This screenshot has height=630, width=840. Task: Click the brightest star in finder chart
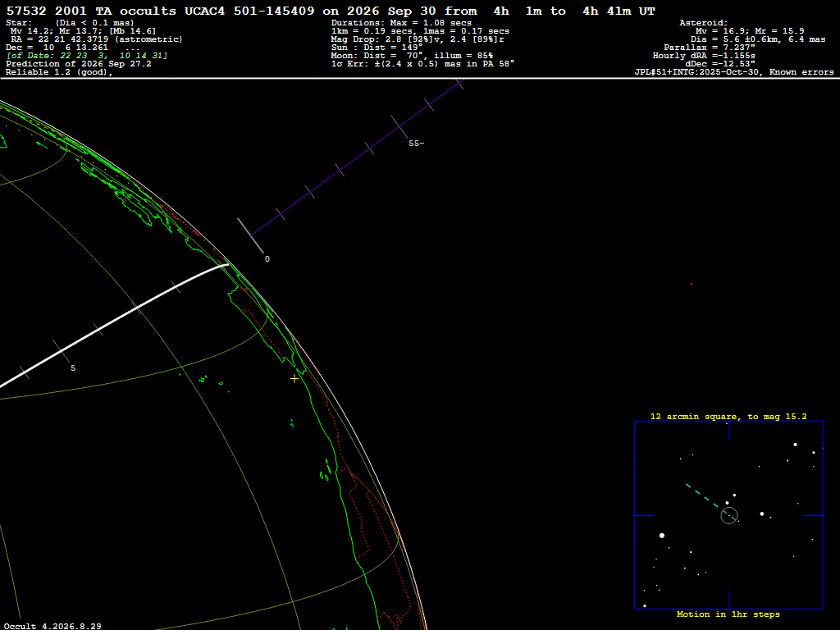(x=662, y=535)
